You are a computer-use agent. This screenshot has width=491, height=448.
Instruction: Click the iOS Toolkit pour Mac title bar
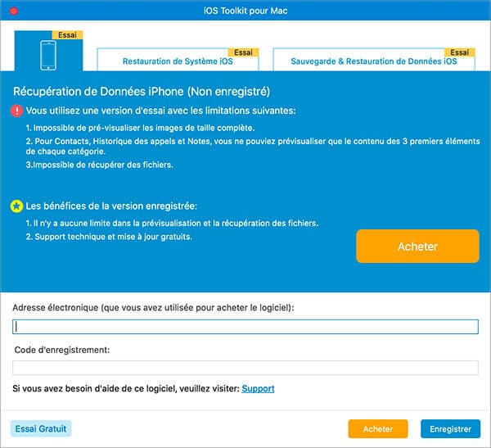tap(245, 10)
